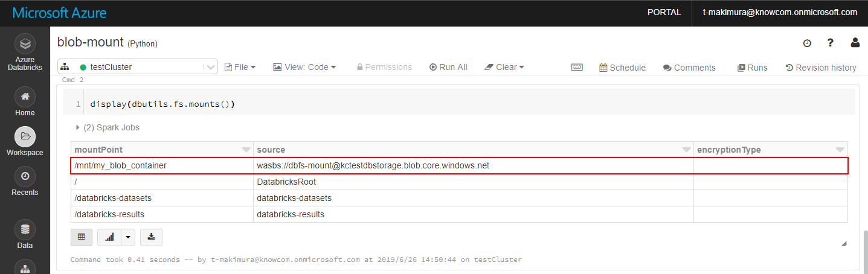Click the help question mark icon
Image resolution: width=868 pixels, height=274 pixels.
click(x=831, y=43)
